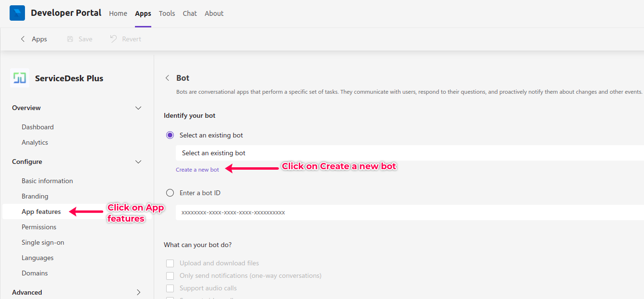Click the ServiceDesk Plus app icon
The image size is (644, 299).
20,78
